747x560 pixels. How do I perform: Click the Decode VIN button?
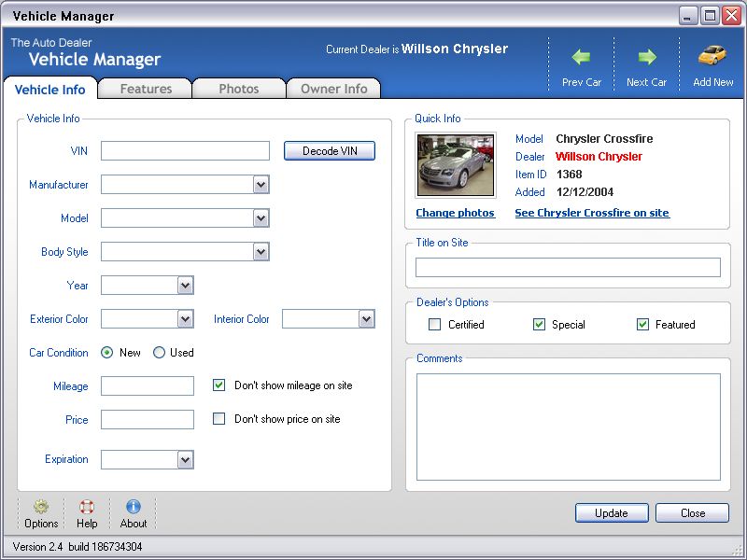pos(330,151)
